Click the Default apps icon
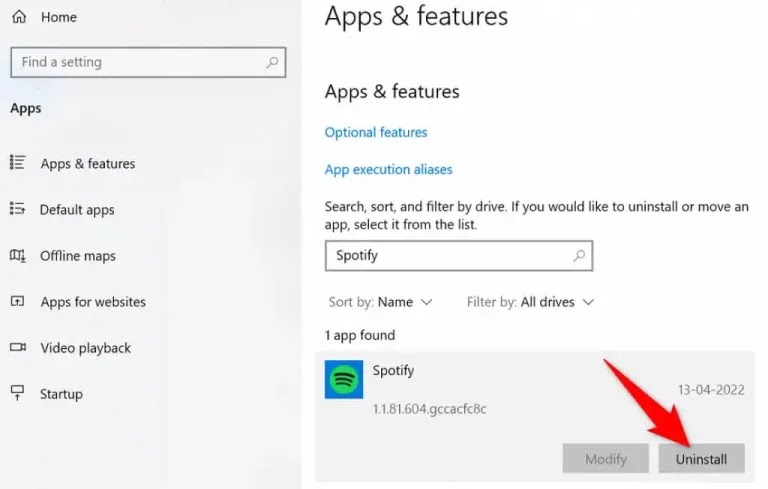Image resolution: width=768 pixels, height=489 pixels. [x=18, y=209]
